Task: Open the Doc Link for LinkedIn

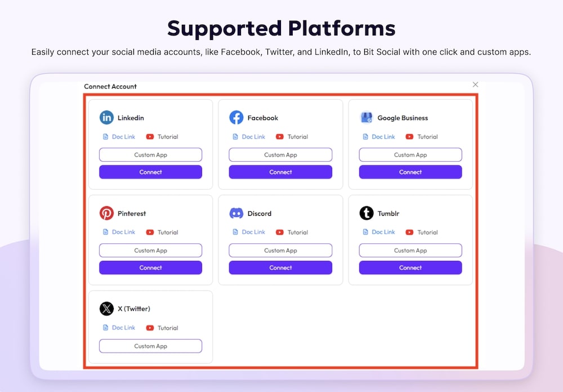Action: 119,136
